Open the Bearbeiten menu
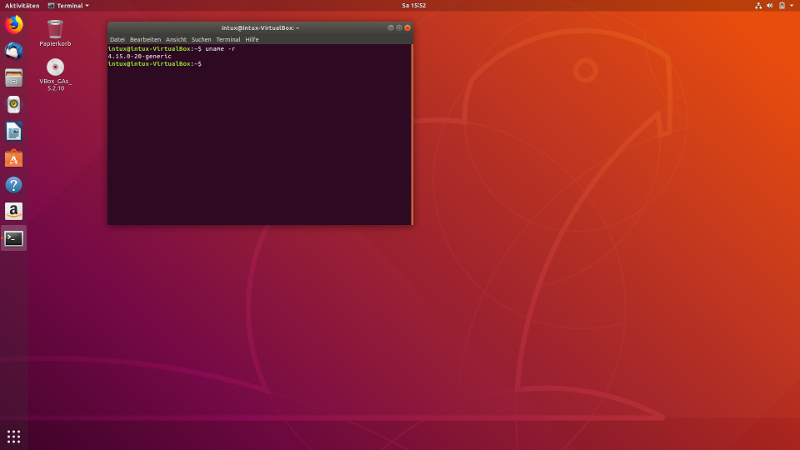 145,39
